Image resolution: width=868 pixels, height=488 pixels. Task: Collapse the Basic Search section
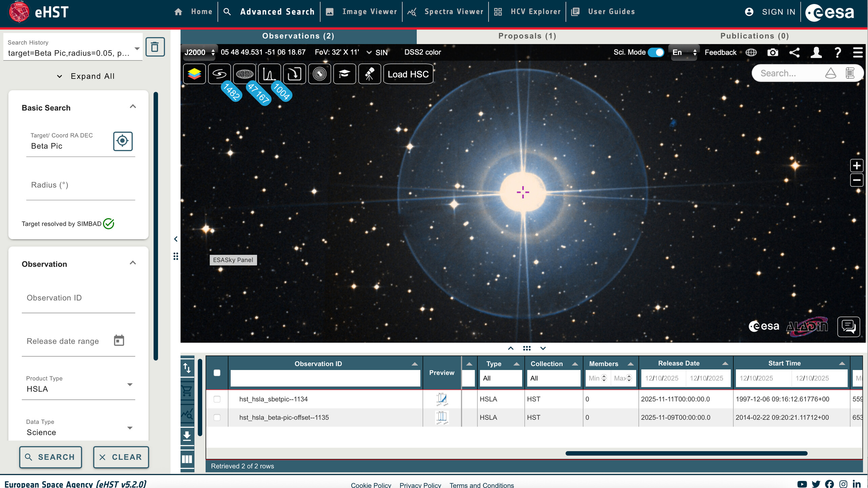click(x=133, y=107)
